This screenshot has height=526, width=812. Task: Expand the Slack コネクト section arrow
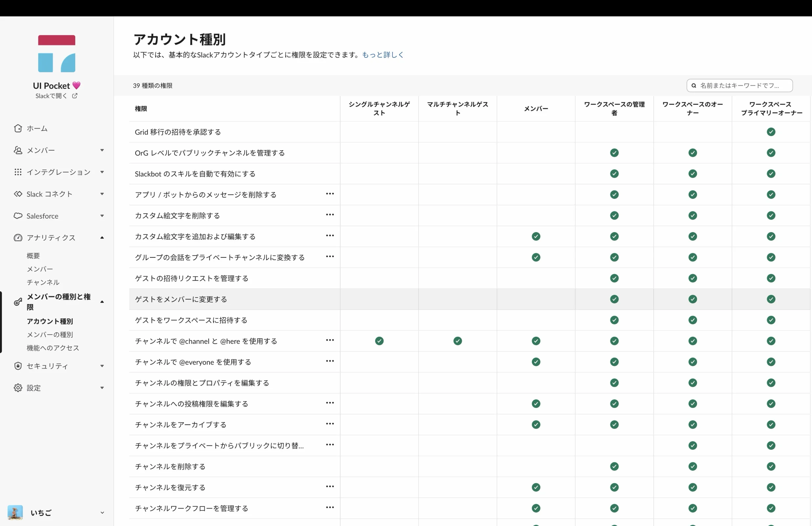[x=102, y=194]
